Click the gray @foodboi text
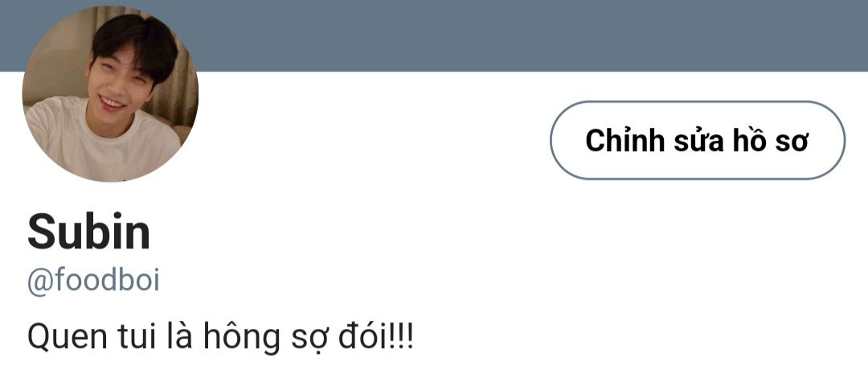Image resolution: width=868 pixels, height=390 pixels. (x=93, y=281)
